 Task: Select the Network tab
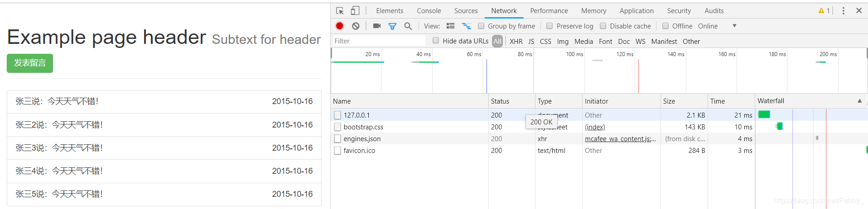click(504, 11)
